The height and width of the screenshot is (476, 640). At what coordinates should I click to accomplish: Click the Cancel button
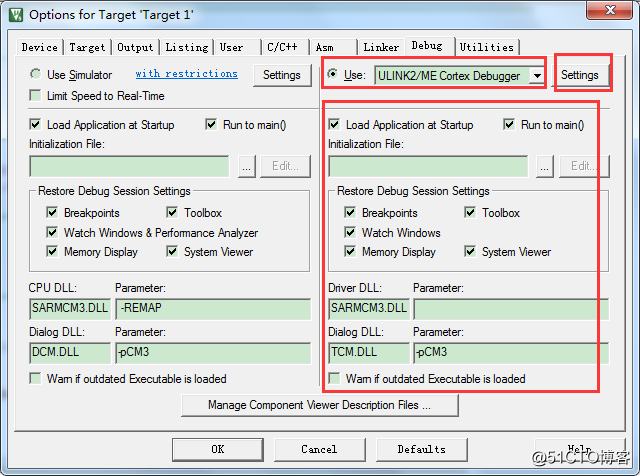click(320, 449)
